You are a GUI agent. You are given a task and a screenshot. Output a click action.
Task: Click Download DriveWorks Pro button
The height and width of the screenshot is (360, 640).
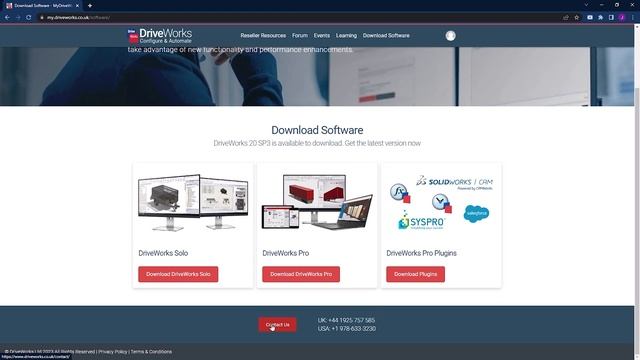(x=301, y=274)
